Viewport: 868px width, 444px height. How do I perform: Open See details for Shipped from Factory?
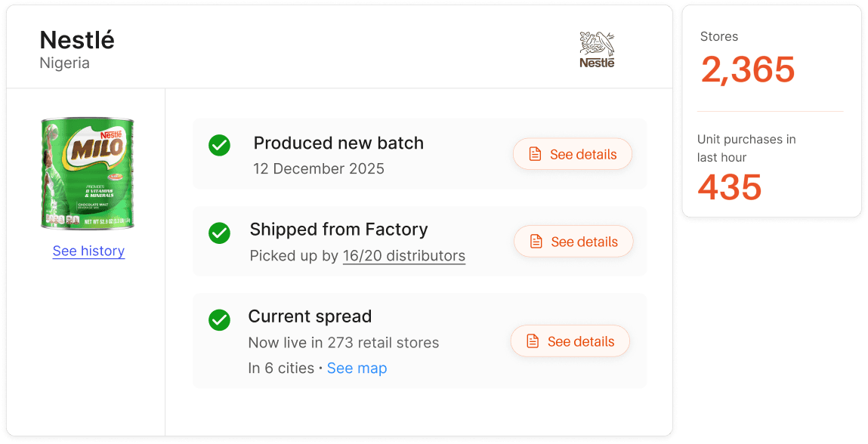(x=573, y=242)
